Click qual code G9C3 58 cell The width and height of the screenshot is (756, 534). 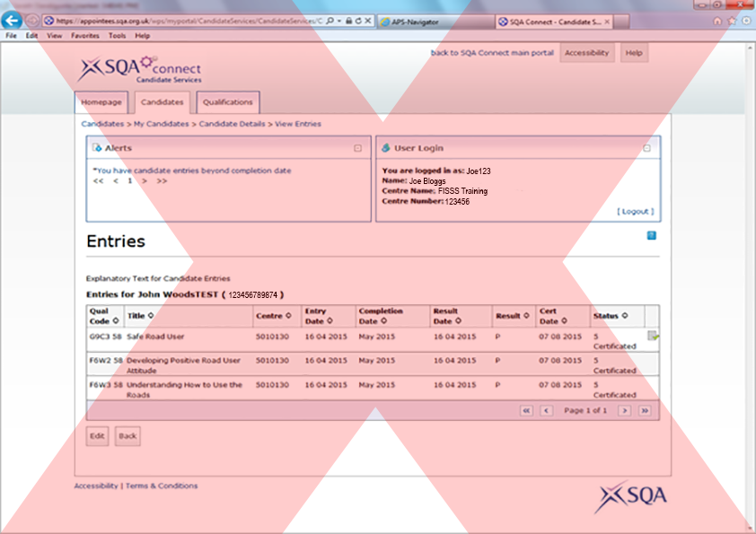106,337
